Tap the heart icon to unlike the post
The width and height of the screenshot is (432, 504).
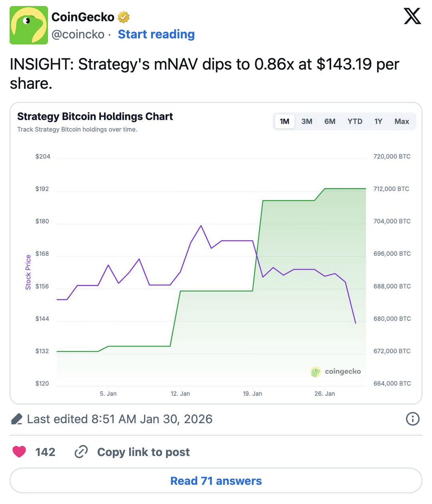click(19, 452)
